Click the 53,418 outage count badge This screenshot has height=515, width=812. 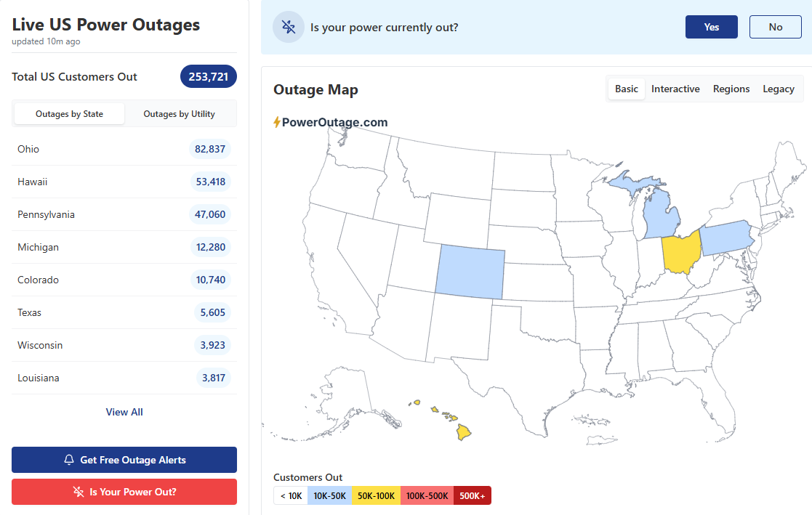(211, 182)
